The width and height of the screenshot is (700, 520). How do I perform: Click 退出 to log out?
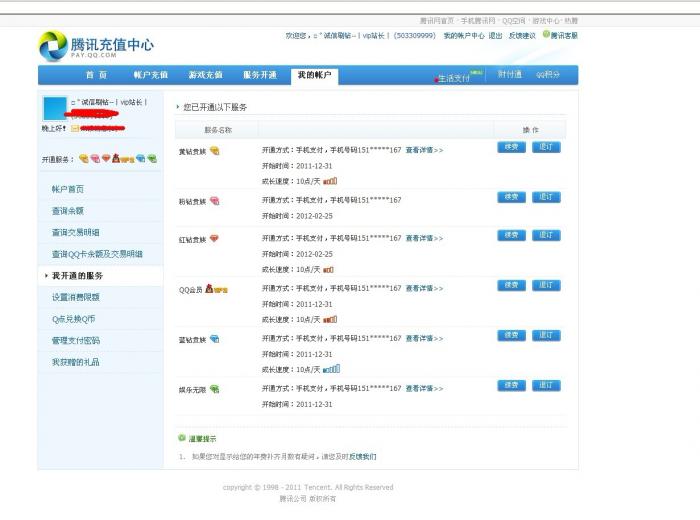click(x=495, y=36)
